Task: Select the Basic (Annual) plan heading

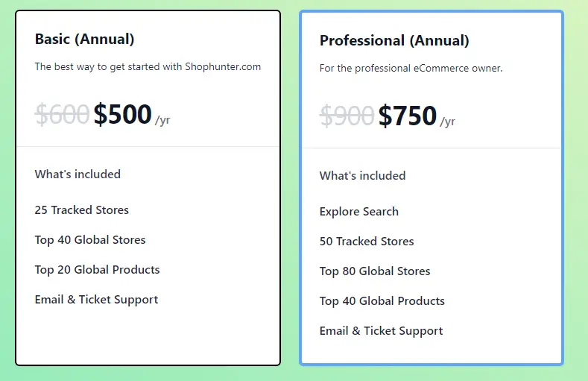Action: tap(84, 40)
